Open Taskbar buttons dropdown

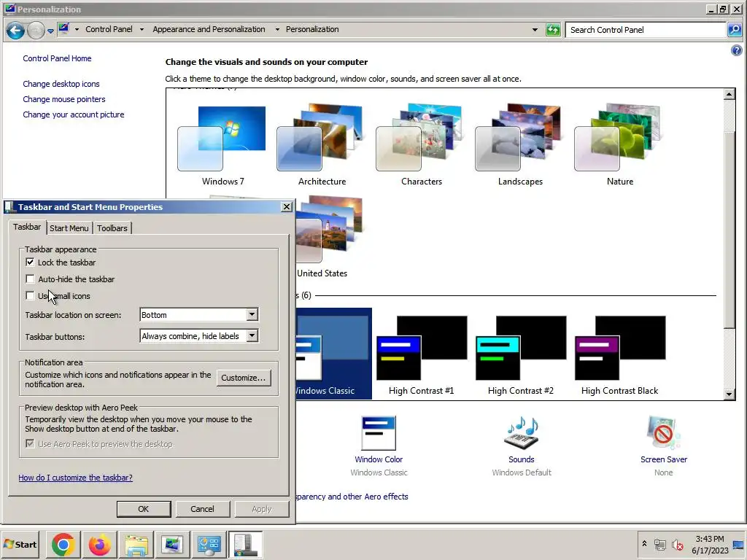point(199,336)
